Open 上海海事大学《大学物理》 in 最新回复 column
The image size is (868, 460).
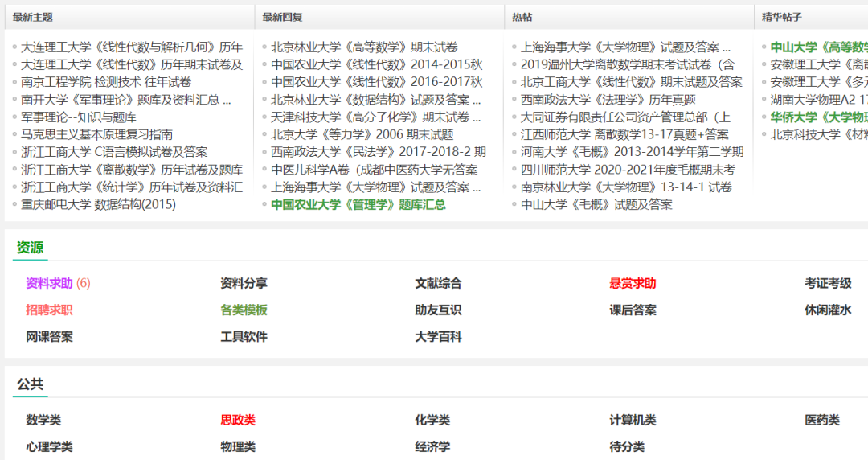pyautogui.click(x=375, y=187)
